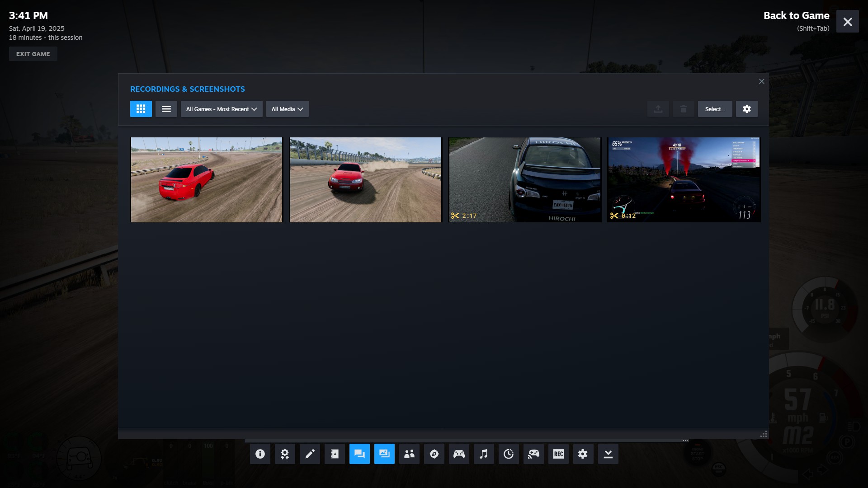Open the Remote Play streaming controller icon
The height and width of the screenshot is (488, 868).
pos(533,454)
